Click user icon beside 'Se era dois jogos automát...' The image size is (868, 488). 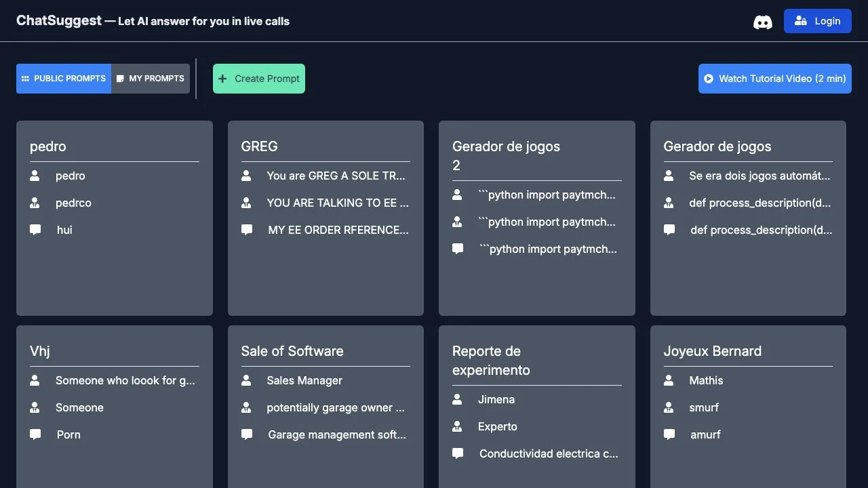(x=669, y=176)
